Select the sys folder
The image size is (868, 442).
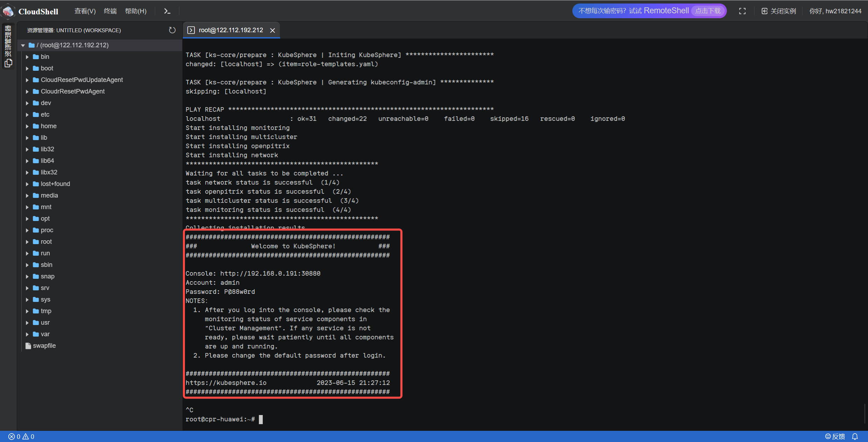[100, 299]
